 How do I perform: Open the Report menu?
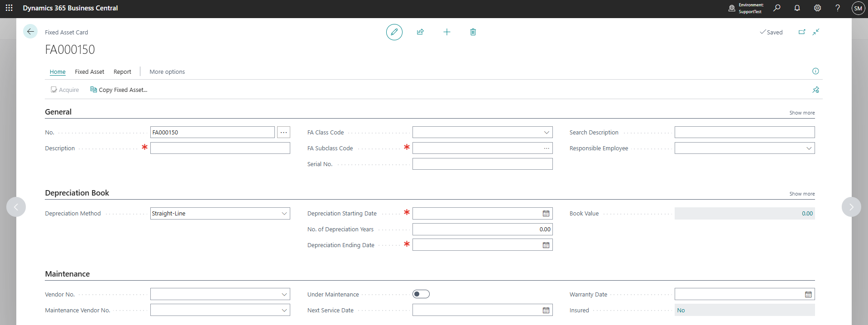(x=122, y=72)
